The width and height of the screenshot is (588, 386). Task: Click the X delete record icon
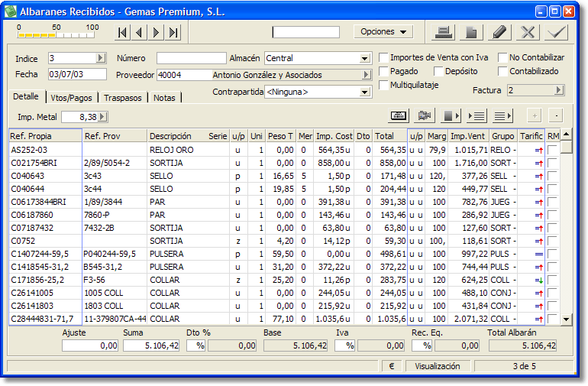click(528, 33)
